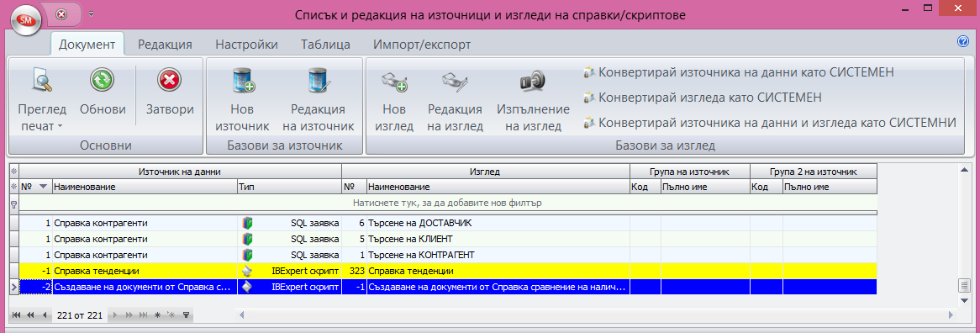This screenshot has height=333, width=980.
Task: Open the blue help question mark icon
Action: coord(962,42)
